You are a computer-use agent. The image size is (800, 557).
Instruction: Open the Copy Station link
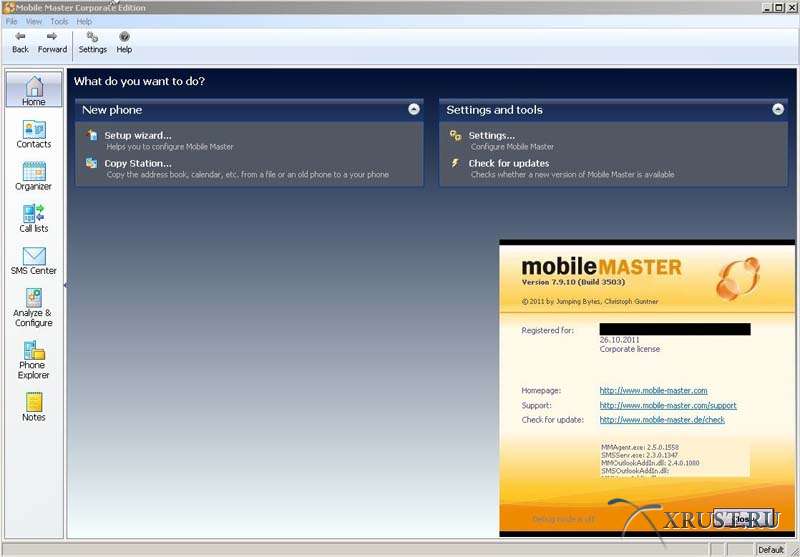point(138,163)
